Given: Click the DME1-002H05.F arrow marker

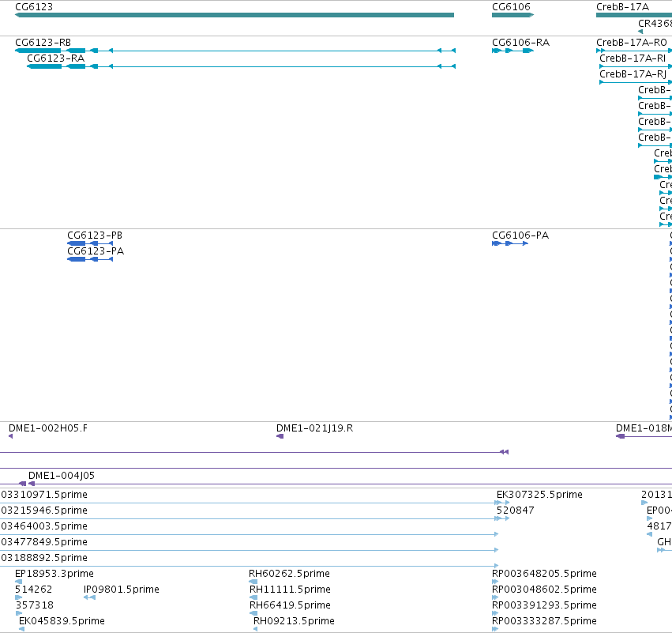Looking at the screenshot, I should click(x=11, y=436).
